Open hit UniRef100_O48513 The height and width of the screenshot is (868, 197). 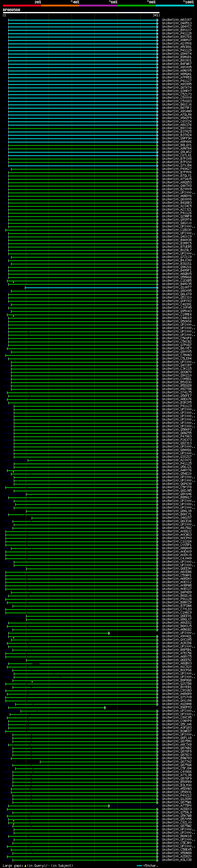point(176,23)
